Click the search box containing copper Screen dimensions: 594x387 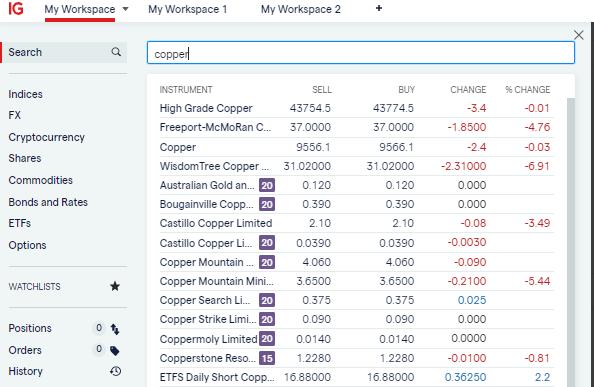click(x=361, y=53)
